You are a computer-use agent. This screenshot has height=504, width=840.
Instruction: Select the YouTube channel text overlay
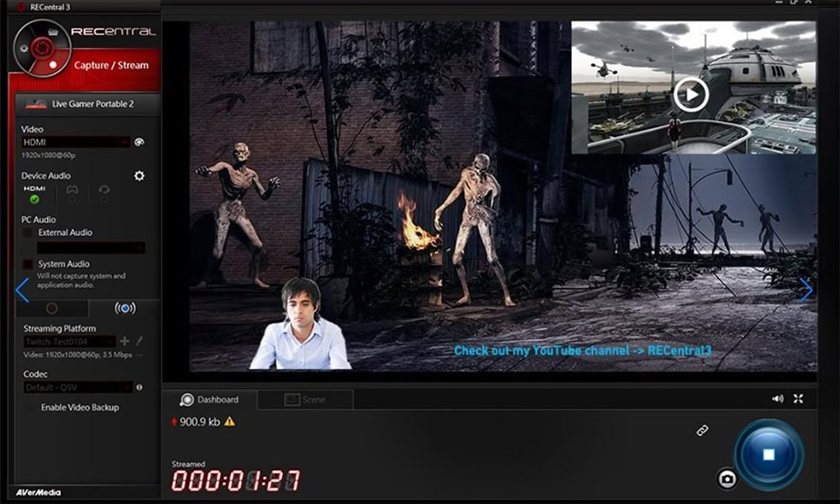pyautogui.click(x=582, y=351)
